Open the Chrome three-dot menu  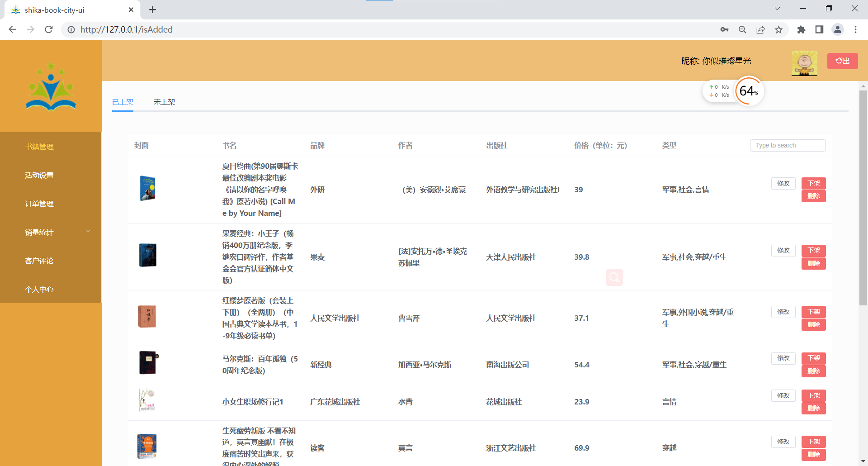point(855,29)
